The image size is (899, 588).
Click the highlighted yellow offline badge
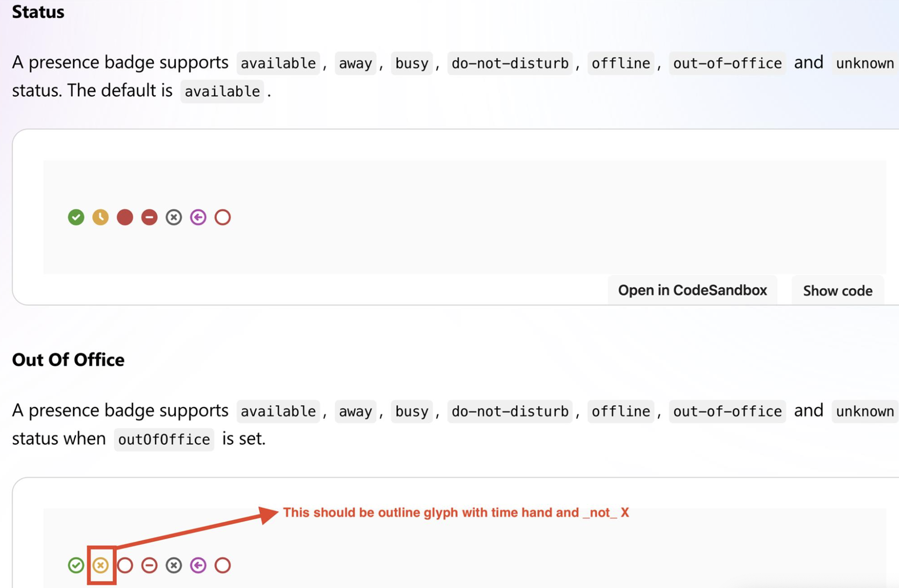[100, 565]
